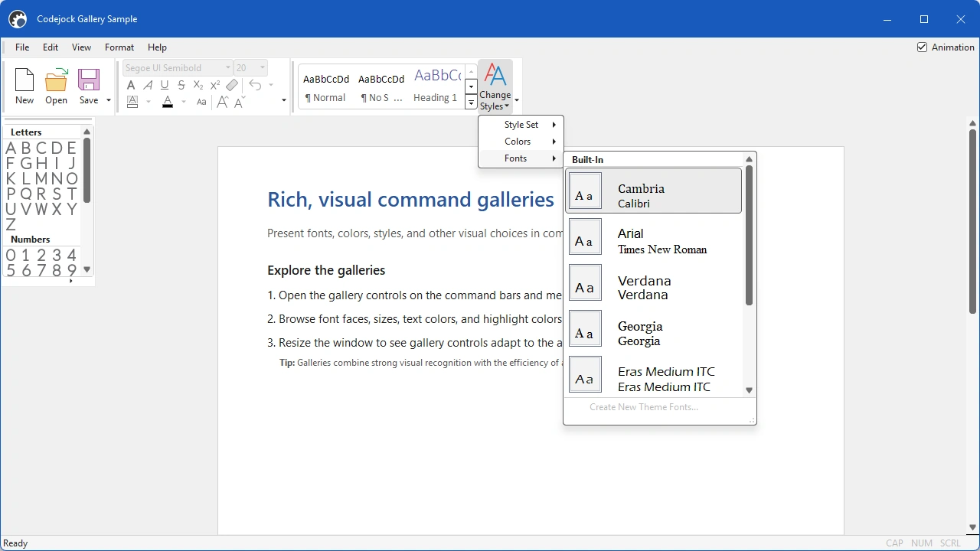The height and width of the screenshot is (551, 980).
Task: Open the font name dropdown
Action: point(227,68)
